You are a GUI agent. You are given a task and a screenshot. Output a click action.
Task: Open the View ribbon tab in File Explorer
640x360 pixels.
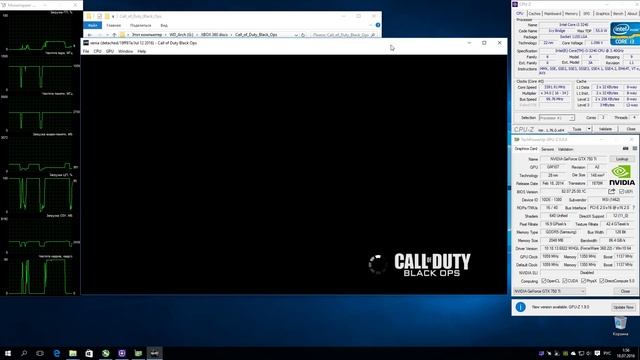(x=164, y=25)
